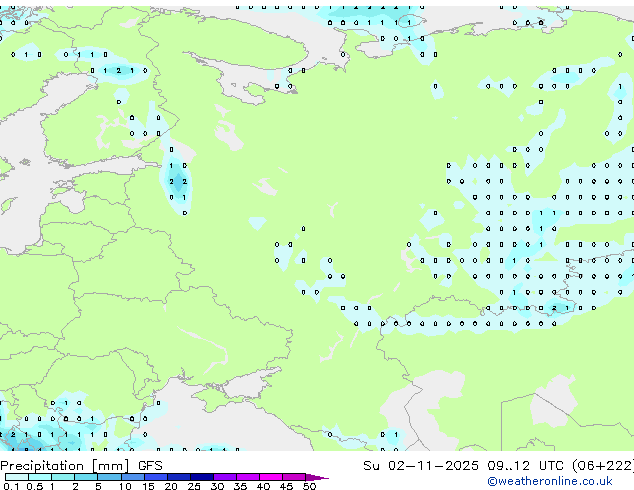Click legend scale label "30"
This screenshot has width=634, height=490.
point(217,486)
